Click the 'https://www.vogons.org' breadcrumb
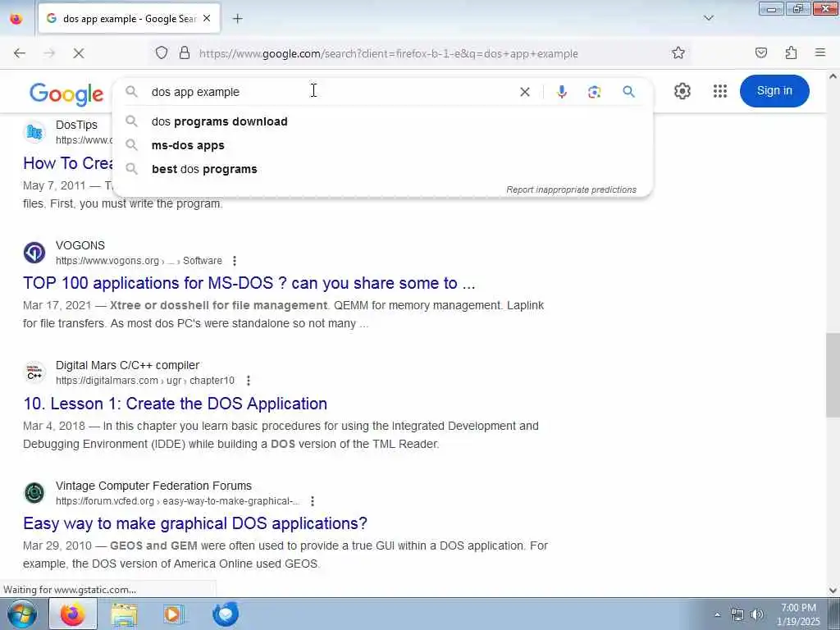 click(x=107, y=261)
